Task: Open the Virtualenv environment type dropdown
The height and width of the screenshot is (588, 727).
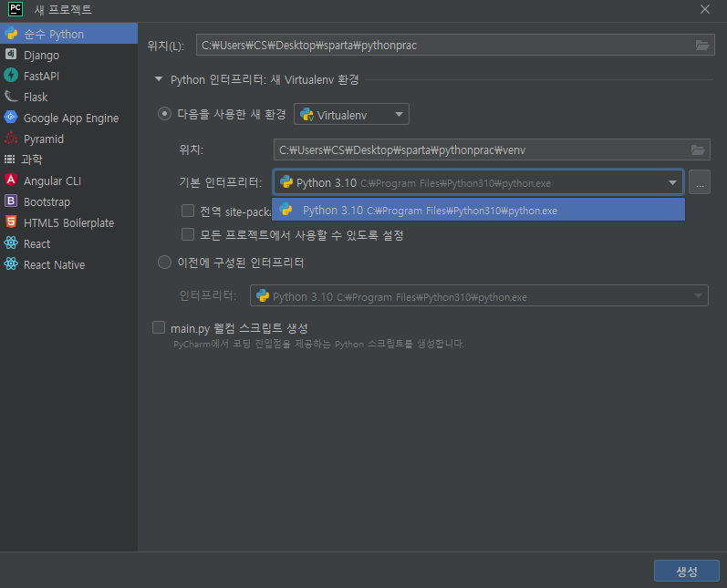Action: click(351, 114)
